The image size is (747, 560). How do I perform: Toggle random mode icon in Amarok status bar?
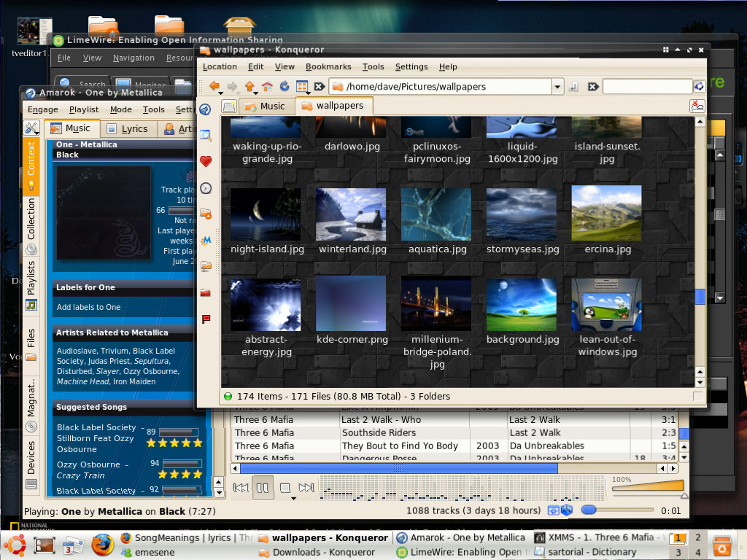point(566,510)
